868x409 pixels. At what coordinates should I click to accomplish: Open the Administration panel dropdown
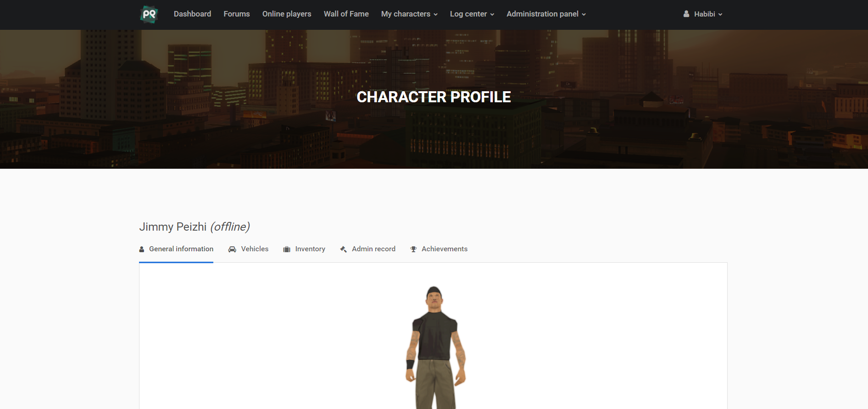pyautogui.click(x=546, y=14)
